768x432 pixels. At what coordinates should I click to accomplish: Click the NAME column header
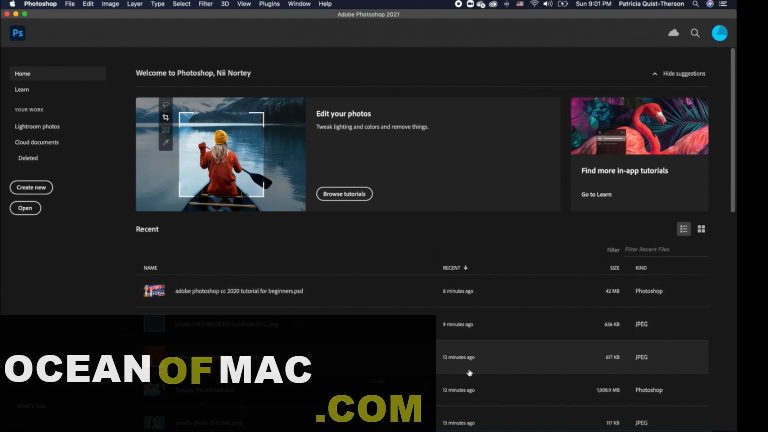150,268
